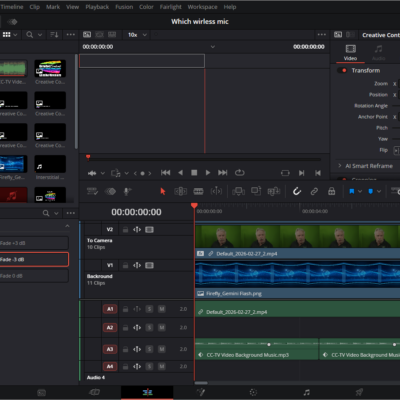
Task: Open the effects search dropdown arrow
Action: tap(56, 213)
